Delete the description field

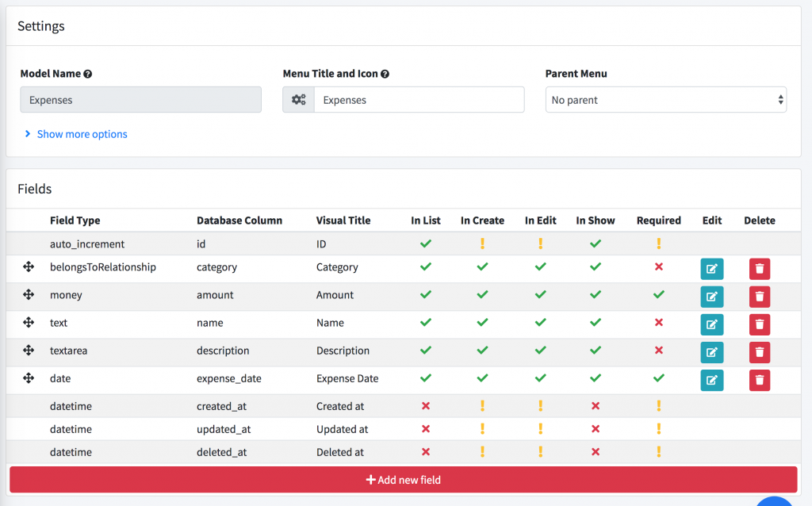[x=759, y=351]
